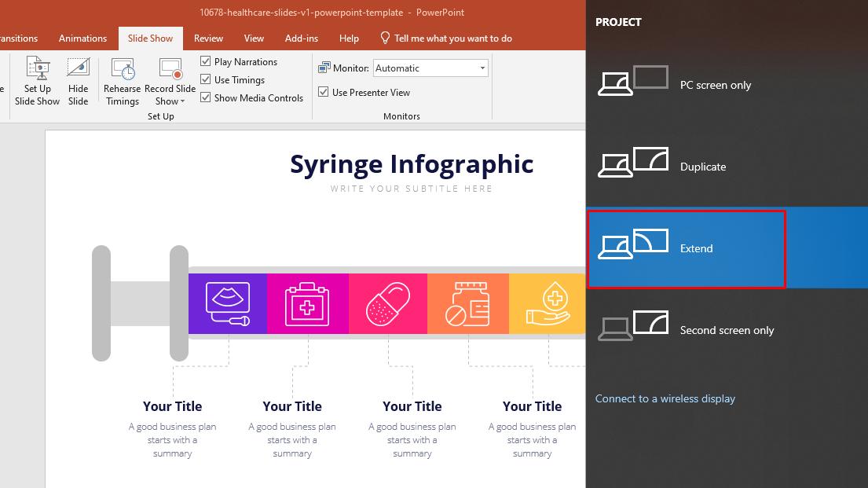The width and height of the screenshot is (868, 488).
Task: Toggle the Use Presenter View checkbox
Action: pyautogui.click(x=324, y=92)
